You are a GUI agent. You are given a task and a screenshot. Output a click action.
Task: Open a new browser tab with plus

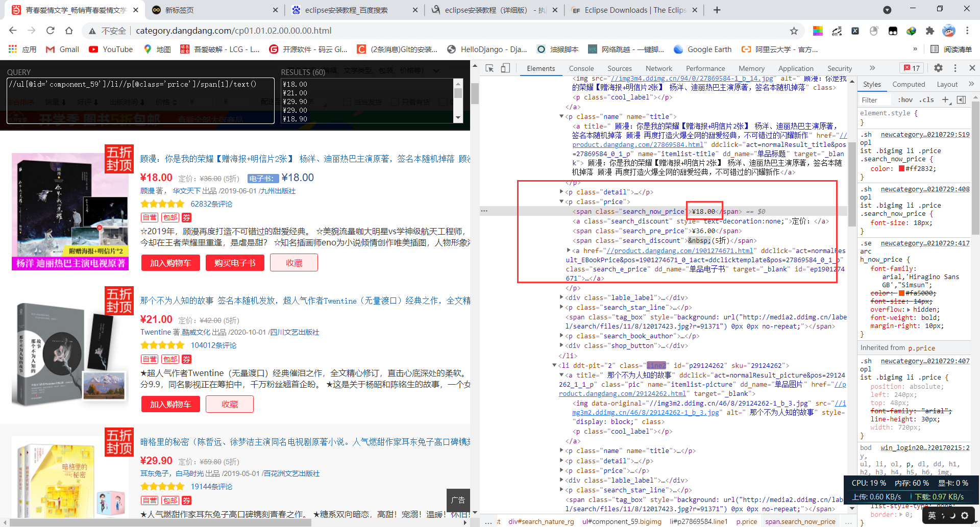[717, 10]
